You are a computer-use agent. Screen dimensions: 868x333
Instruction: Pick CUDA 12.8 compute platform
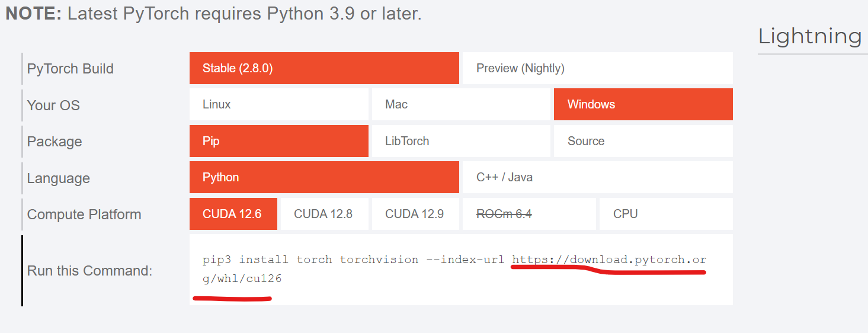coord(325,214)
